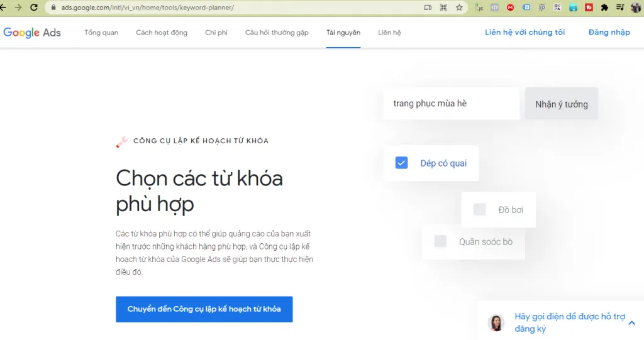Open the red TubeBuddy extension icon
This screenshot has width=644, height=340.
589,8
